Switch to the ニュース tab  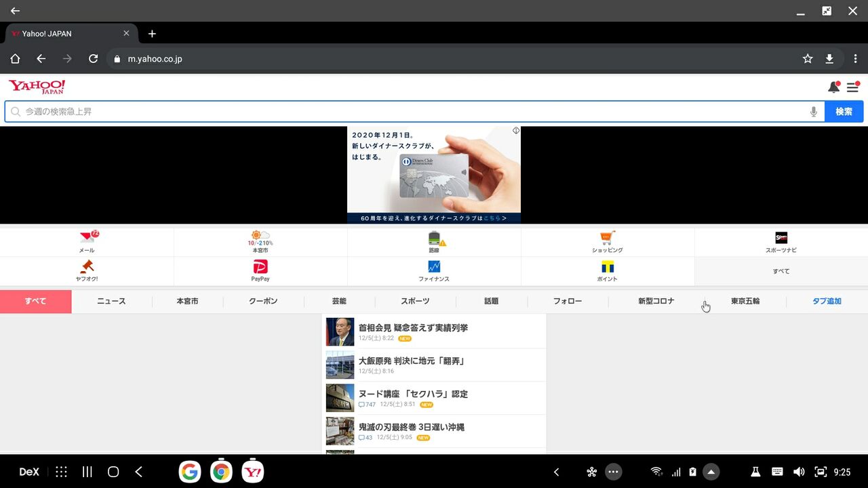[x=111, y=302]
